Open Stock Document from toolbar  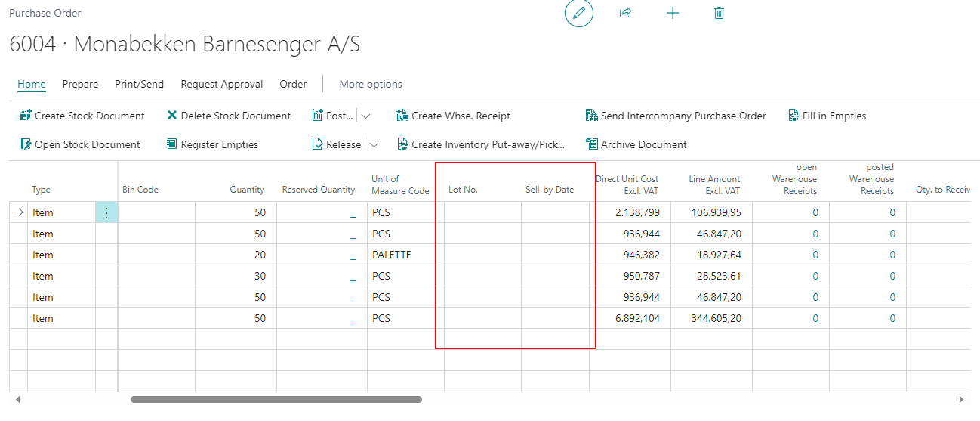click(80, 144)
